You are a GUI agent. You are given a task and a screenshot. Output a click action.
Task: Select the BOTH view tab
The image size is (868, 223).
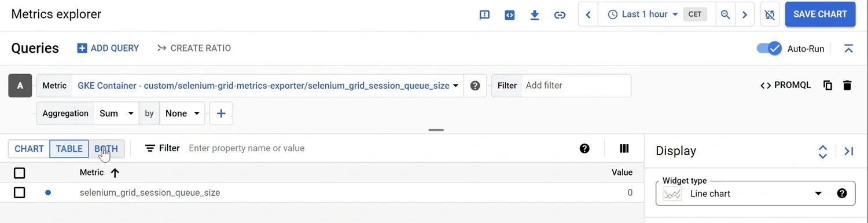(x=106, y=149)
